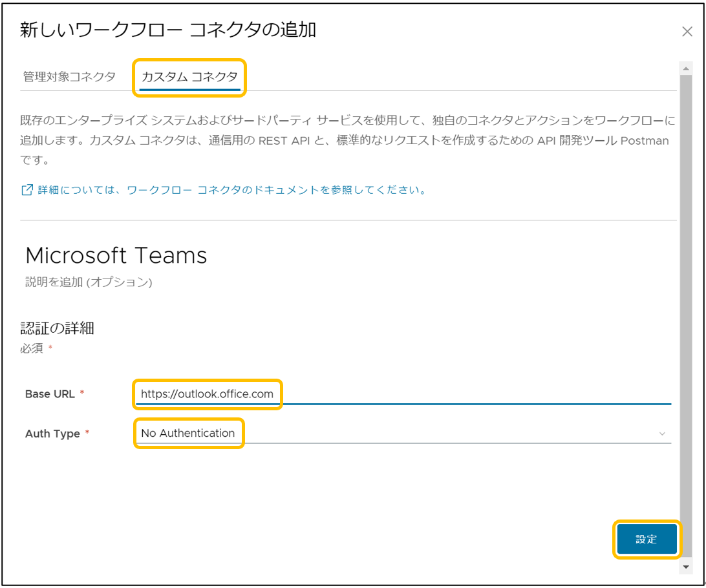706x588 pixels.
Task: Close the new workflow connector dialog
Action: pyautogui.click(x=687, y=32)
